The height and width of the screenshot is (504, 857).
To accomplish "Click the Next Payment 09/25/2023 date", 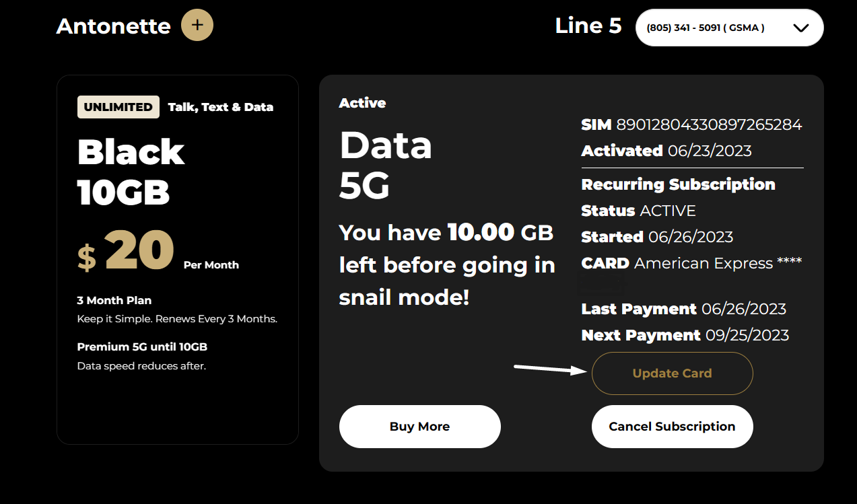I will 745,335.
